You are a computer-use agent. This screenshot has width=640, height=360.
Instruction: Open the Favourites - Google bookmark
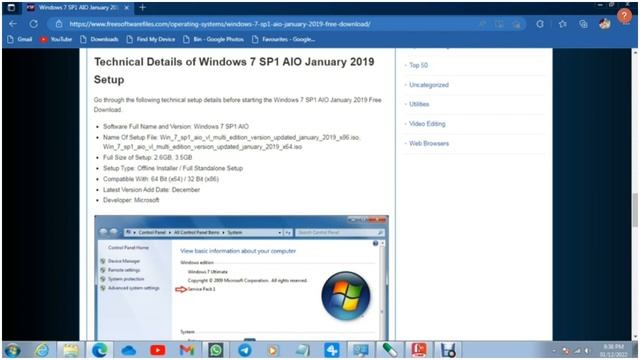coord(283,39)
